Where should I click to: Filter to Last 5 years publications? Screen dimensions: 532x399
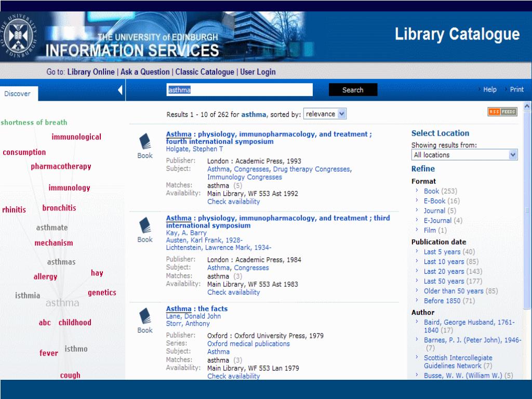coord(449,252)
